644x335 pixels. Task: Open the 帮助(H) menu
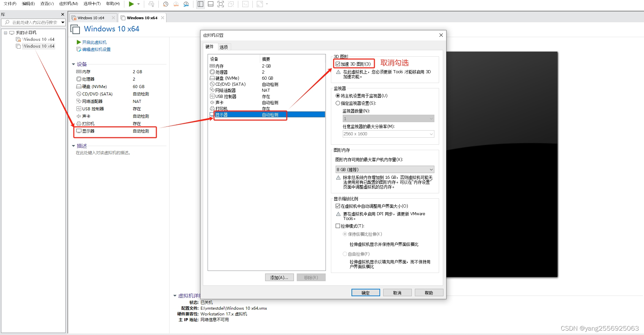(113, 4)
